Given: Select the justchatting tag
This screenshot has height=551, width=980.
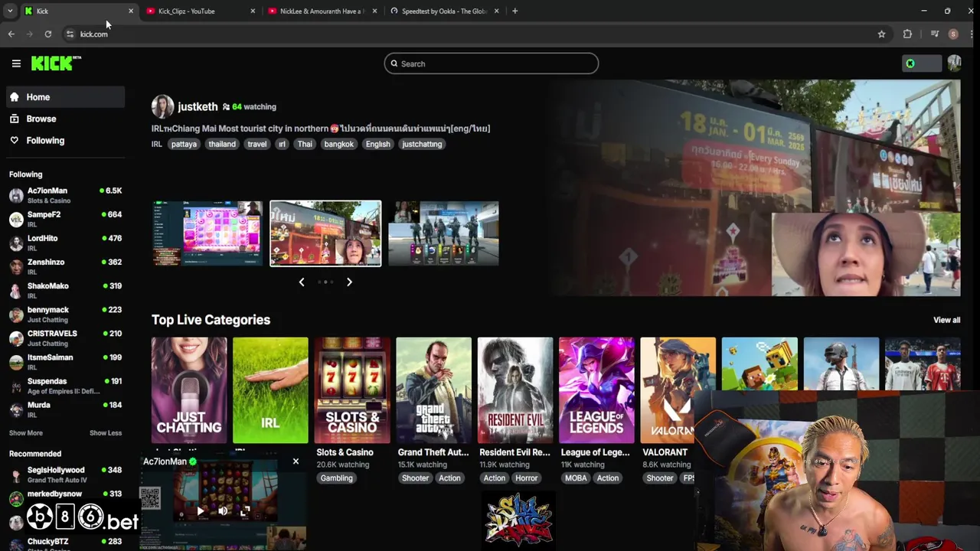Looking at the screenshot, I should (422, 144).
